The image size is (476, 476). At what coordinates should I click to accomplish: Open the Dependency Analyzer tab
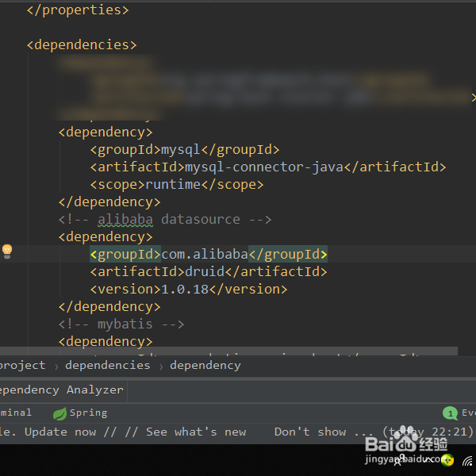[61, 390]
